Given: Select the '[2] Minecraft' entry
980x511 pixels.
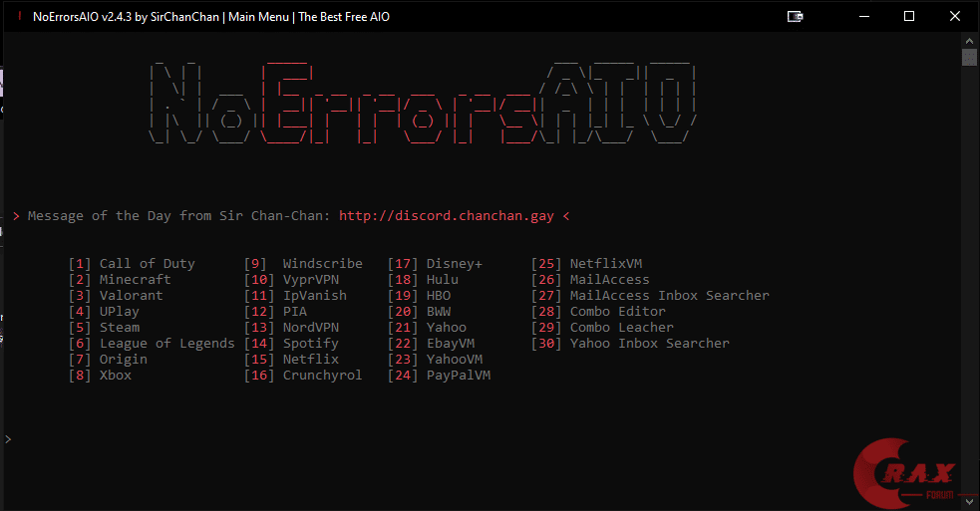Looking at the screenshot, I should [x=120, y=279].
